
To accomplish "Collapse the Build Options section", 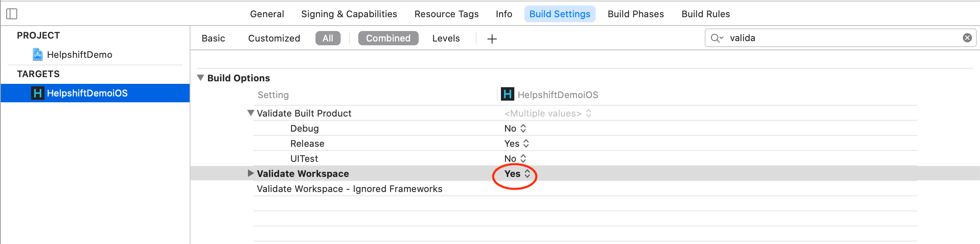I will (x=201, y=78).
